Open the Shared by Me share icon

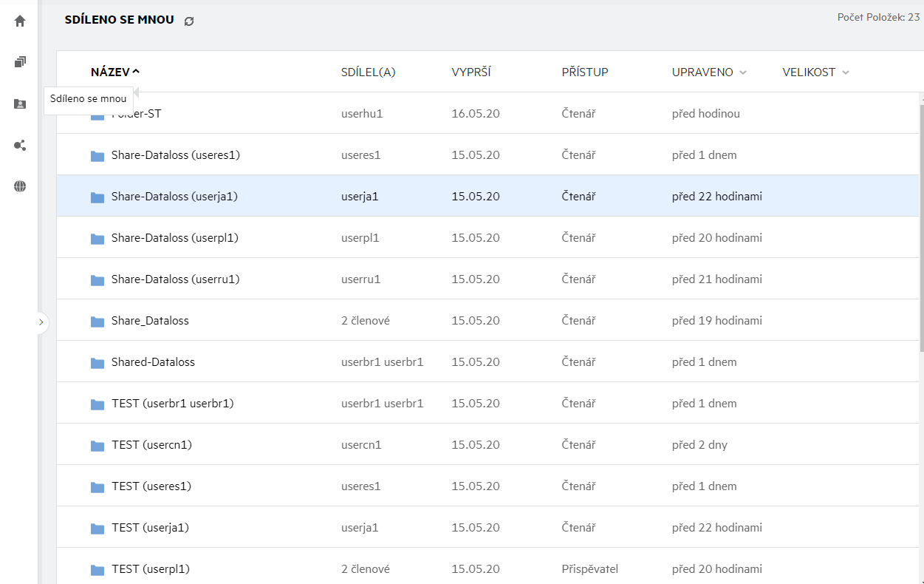coord(20,145)
